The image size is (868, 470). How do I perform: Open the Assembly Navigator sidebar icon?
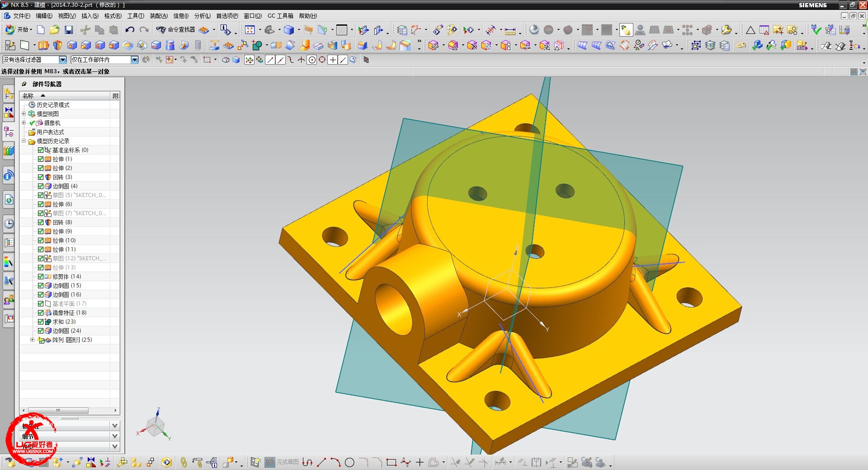pos(9,94)
